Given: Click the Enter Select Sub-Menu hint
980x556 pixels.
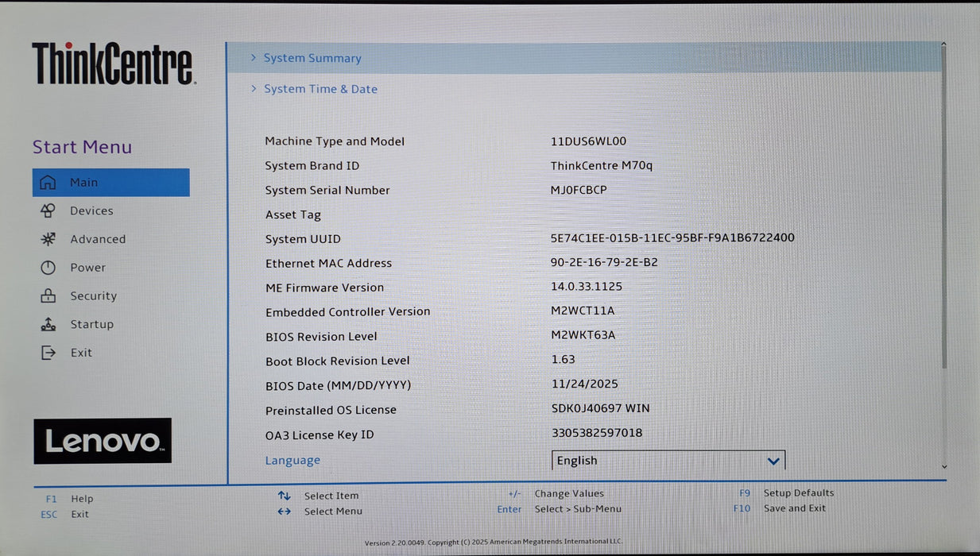Looking at the screenshot, I should click(x=560, y=509).
